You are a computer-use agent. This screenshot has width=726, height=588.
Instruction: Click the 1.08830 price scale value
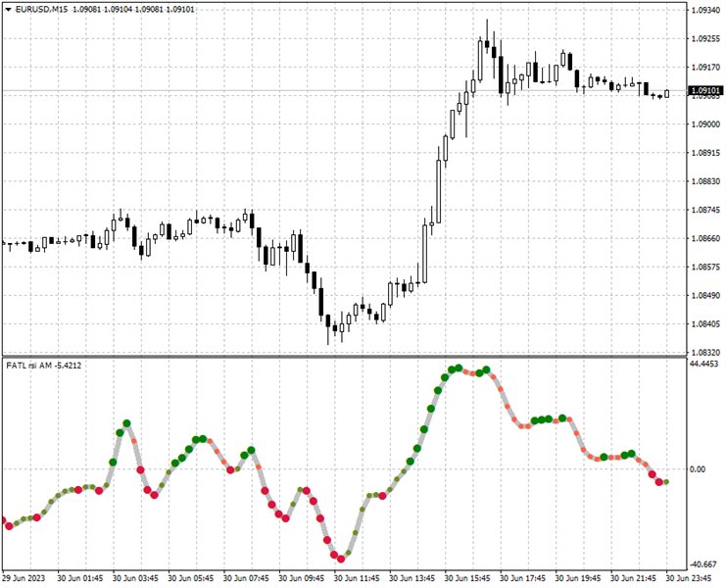pyautogui.click(x=705, y=181)
